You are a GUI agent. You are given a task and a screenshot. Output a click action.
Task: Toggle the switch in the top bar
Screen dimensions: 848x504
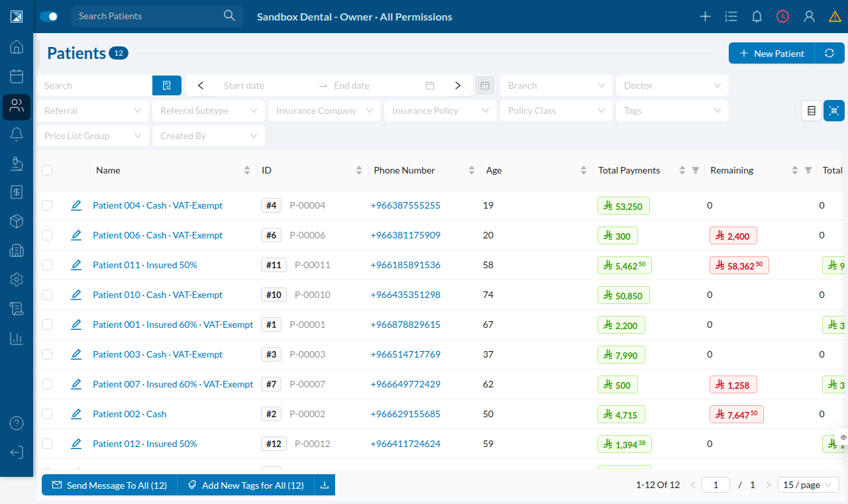click(x=49, y=17)
